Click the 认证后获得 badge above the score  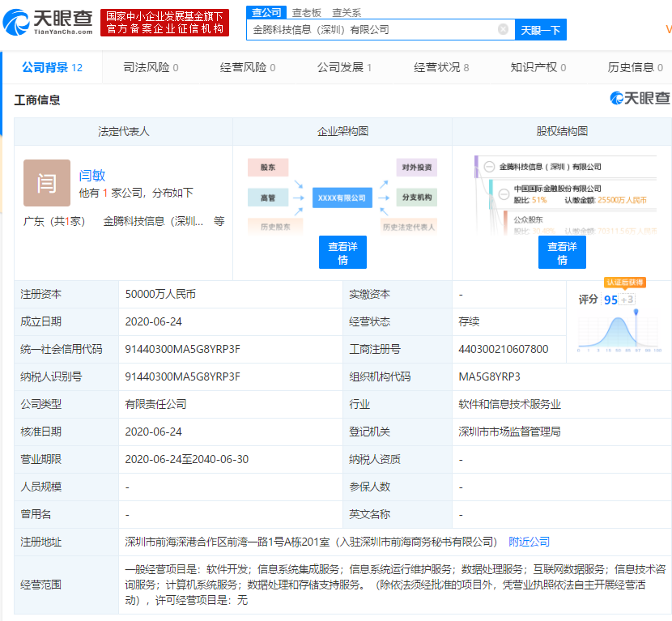point(625,283)
